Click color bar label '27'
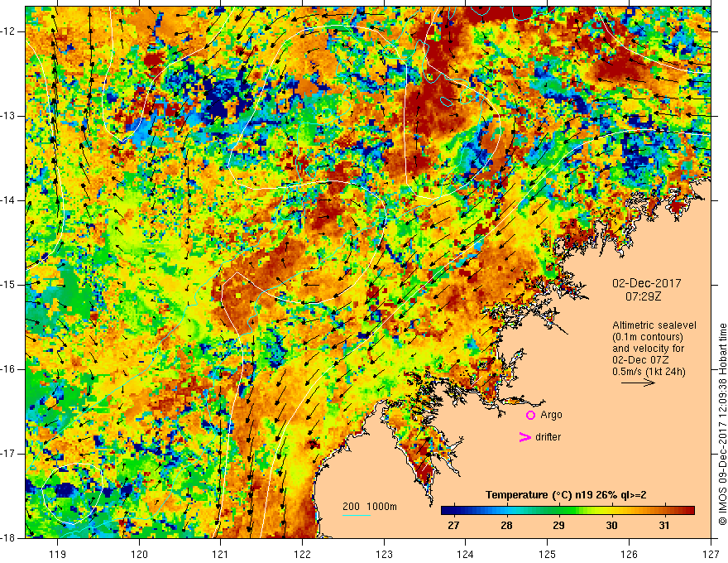 [x=453, y=526]
